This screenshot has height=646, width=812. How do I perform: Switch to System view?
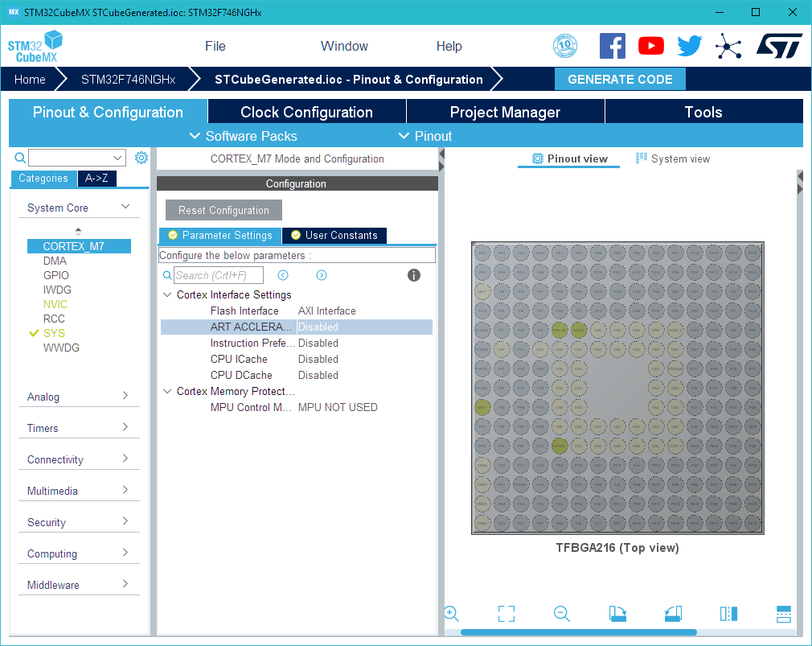pyautogui.click(x=673, y=158)
